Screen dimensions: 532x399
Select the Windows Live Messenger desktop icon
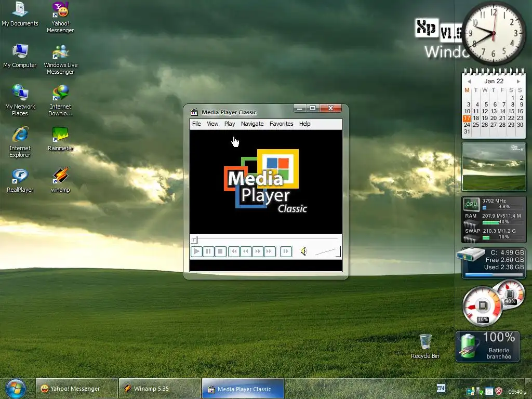[60, 59]
